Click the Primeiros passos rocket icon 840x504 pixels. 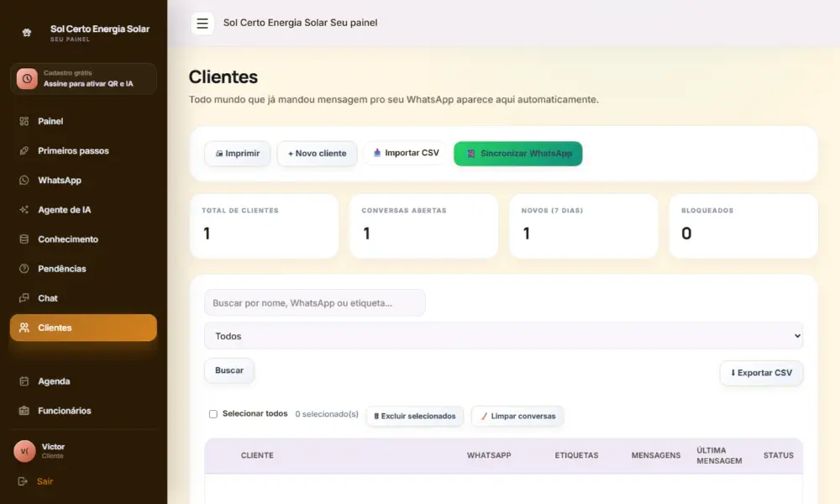[x=24, y=150]
